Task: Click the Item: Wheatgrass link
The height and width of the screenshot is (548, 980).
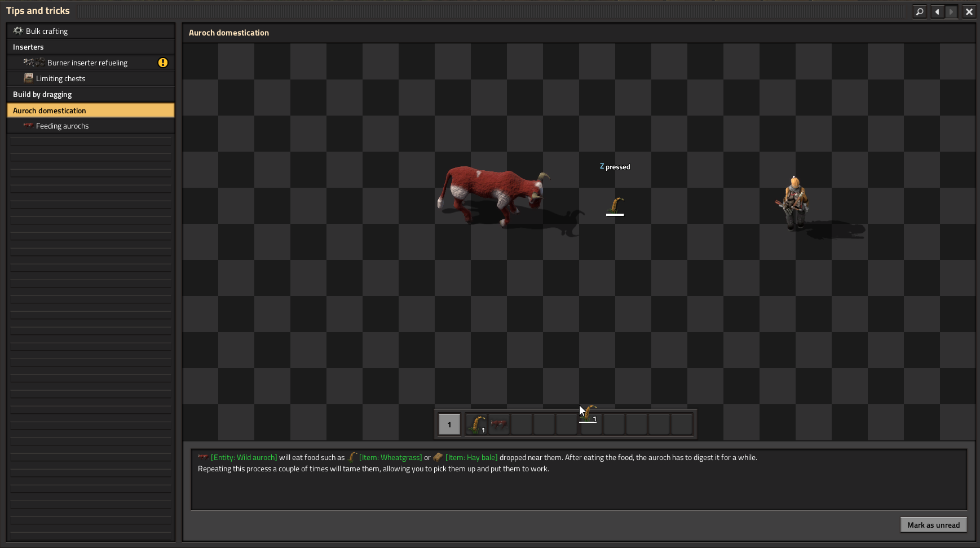Action: (x=390, y=457)
